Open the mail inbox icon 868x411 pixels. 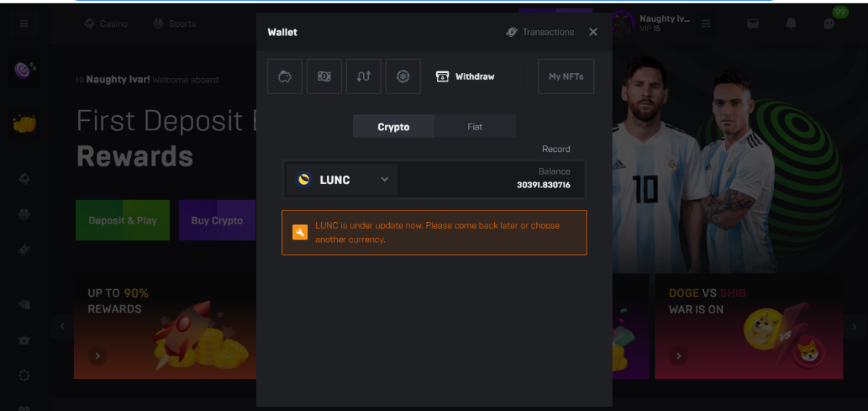coord(753,24)
